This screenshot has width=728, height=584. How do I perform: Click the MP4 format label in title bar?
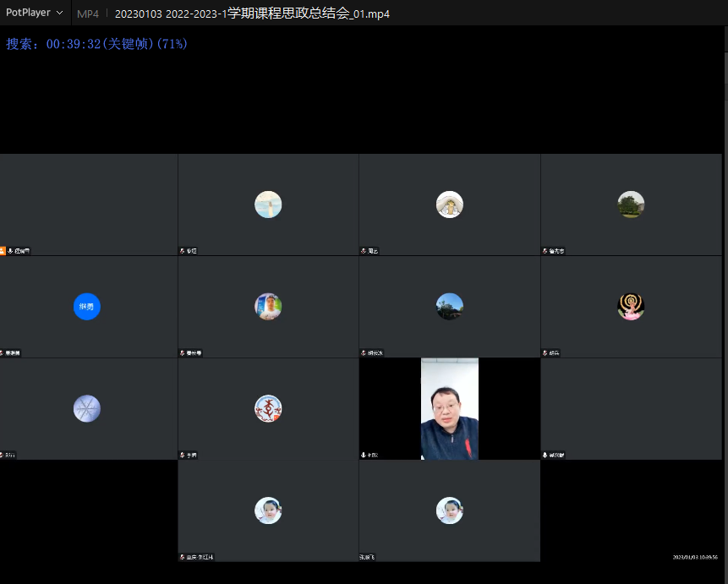tap(87, 14)
